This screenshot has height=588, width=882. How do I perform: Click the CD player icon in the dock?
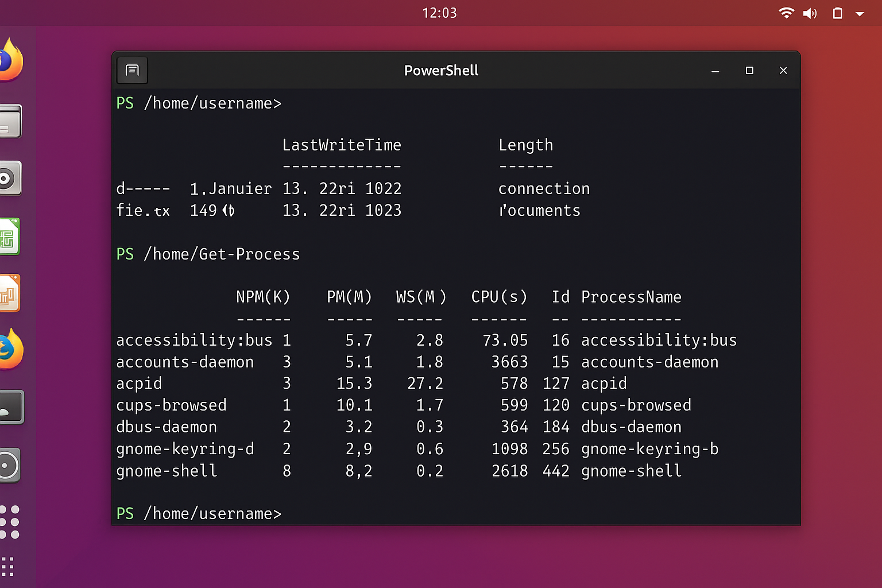(x=9, y=178)
